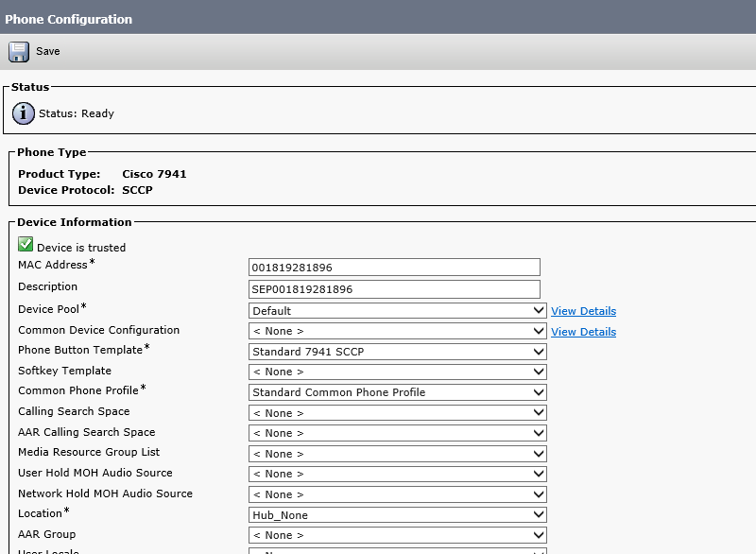Click the Save floppy disk icon

[x=19, y=52]
